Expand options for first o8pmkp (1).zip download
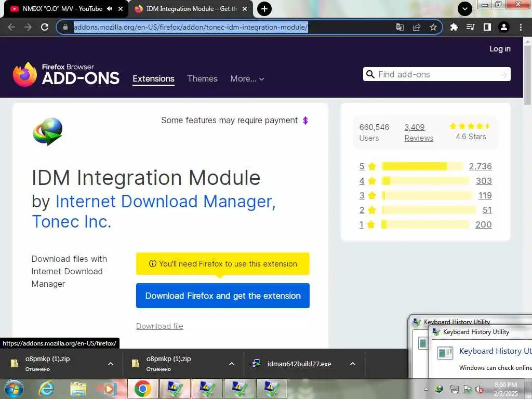 point(111,364)
